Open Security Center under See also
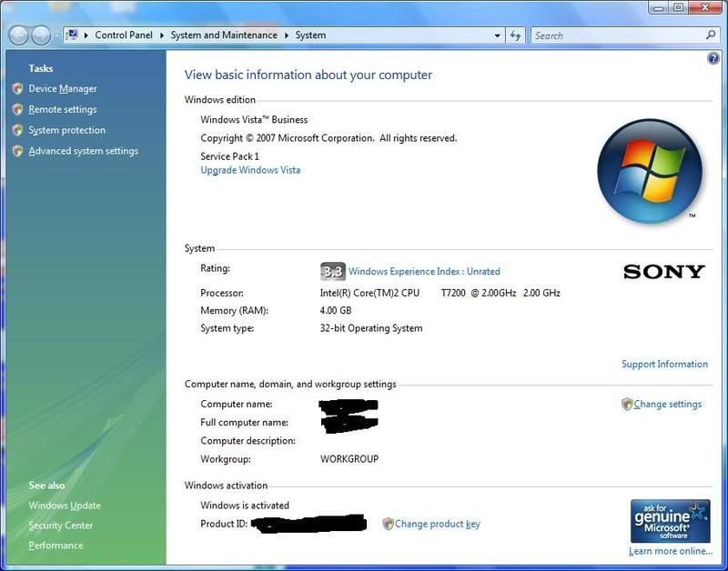The width and height of the screenshot is (728, 571). tap(60, 526)
